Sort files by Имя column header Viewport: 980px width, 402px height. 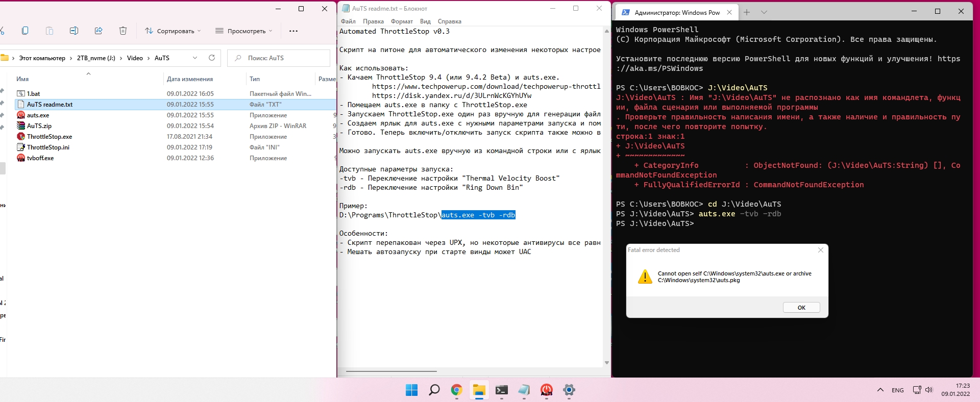(x=22, y=79)
